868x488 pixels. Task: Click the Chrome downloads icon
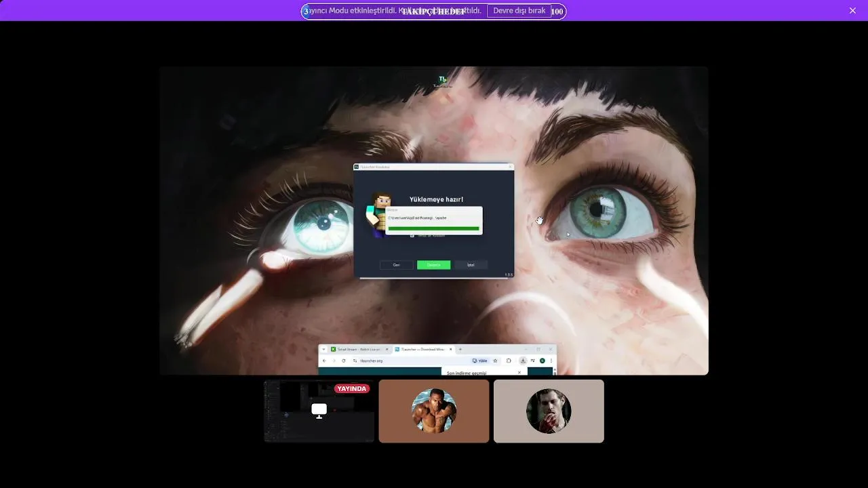pyautogui.click(x=523, y=361)
